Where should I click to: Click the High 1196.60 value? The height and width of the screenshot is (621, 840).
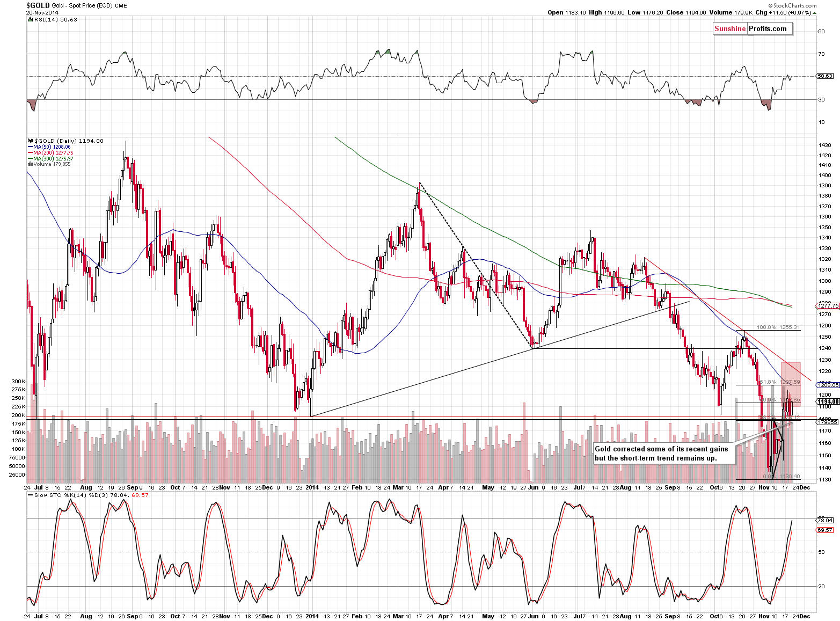tap(607, 12)
